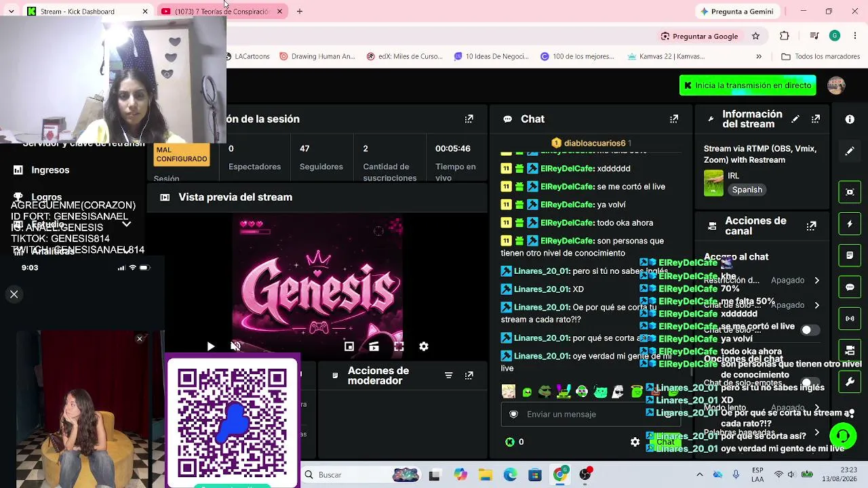Image resolution: width=868 pixels, height=488 pixels.
Task: Pop out the Información del stream panel
Action: (x=816, y=119)
